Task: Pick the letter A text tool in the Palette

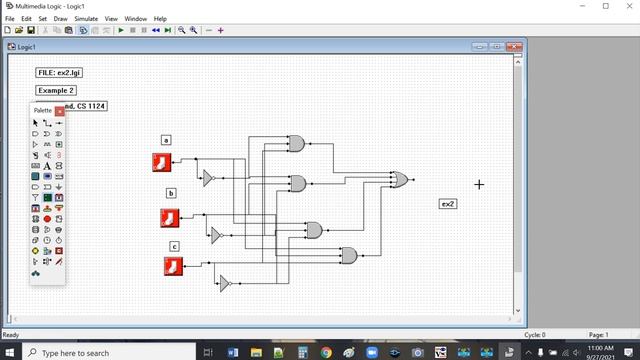Action: click(47, 166)
